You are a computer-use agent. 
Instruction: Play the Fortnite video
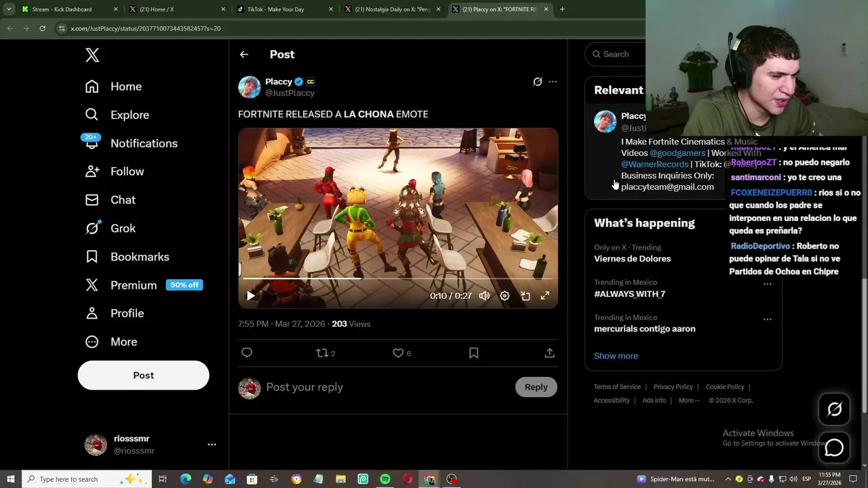tap(251, 296)
